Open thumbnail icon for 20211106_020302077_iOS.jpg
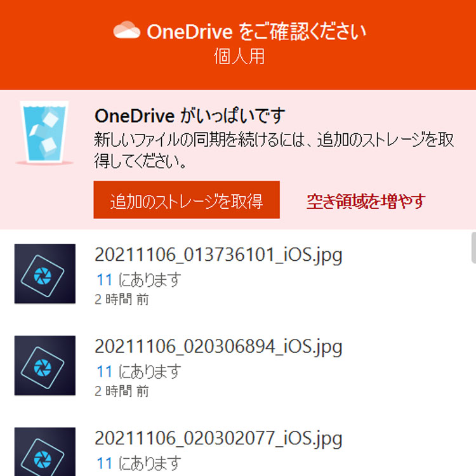 pyautogui.click(x=45, y=452)
